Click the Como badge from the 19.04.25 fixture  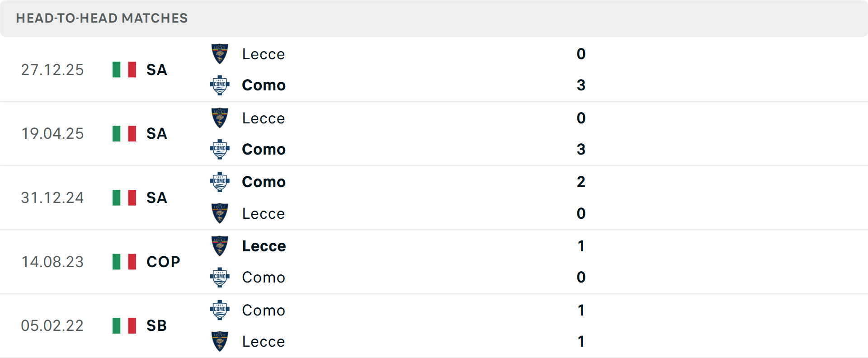tap(220, 149)
